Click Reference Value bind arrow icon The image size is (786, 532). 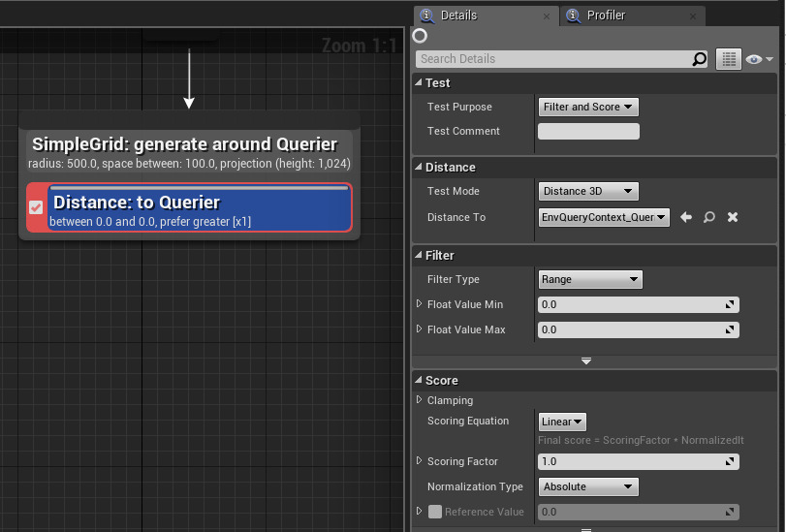[730, 512]
